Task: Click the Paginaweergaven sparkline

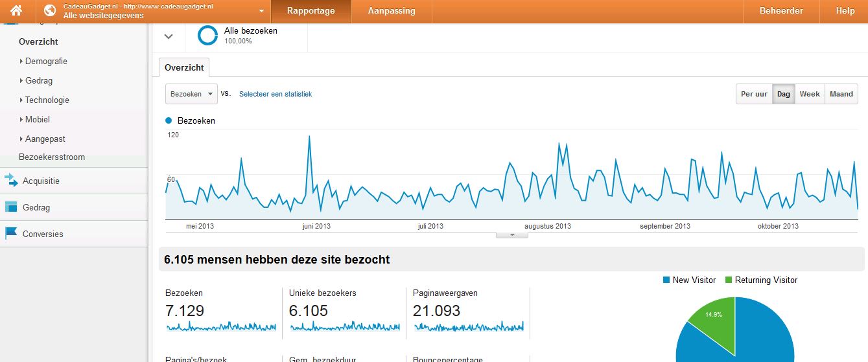Action: (x=468, y=327)
